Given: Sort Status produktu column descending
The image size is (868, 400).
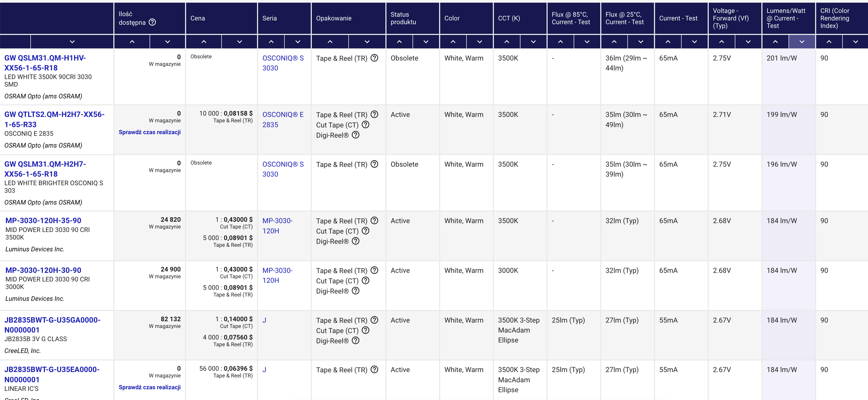Looking at the screenshot, I should (426, 42).
